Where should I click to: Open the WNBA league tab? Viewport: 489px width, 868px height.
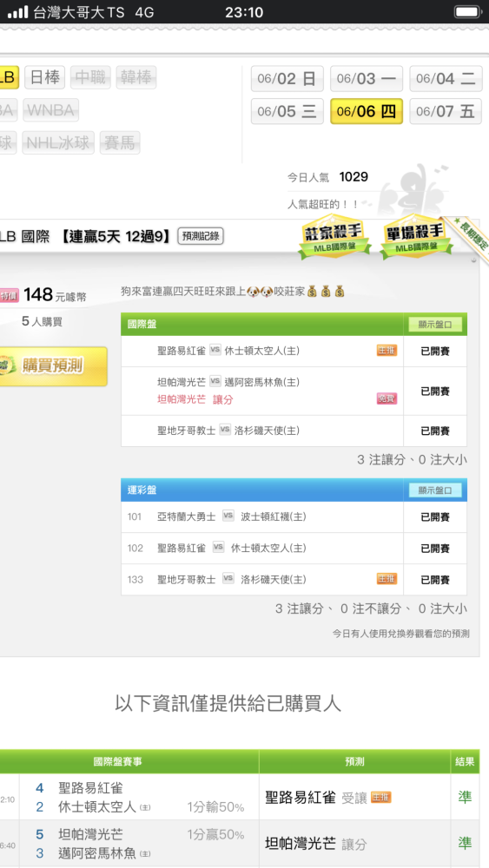click(50, 110)
